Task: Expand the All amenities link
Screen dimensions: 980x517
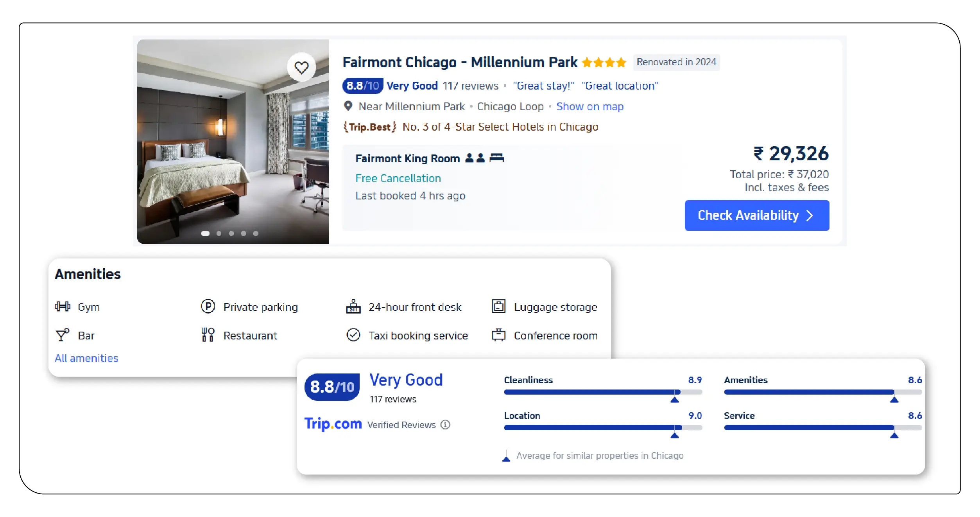Action: click(x=86, y=358)
